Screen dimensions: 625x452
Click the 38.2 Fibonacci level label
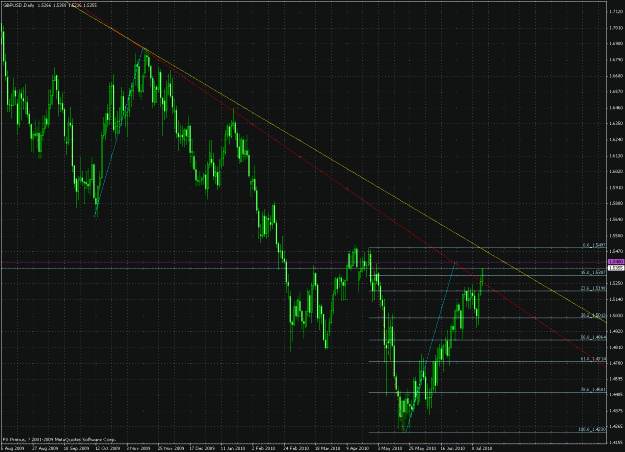click(593, 315)
